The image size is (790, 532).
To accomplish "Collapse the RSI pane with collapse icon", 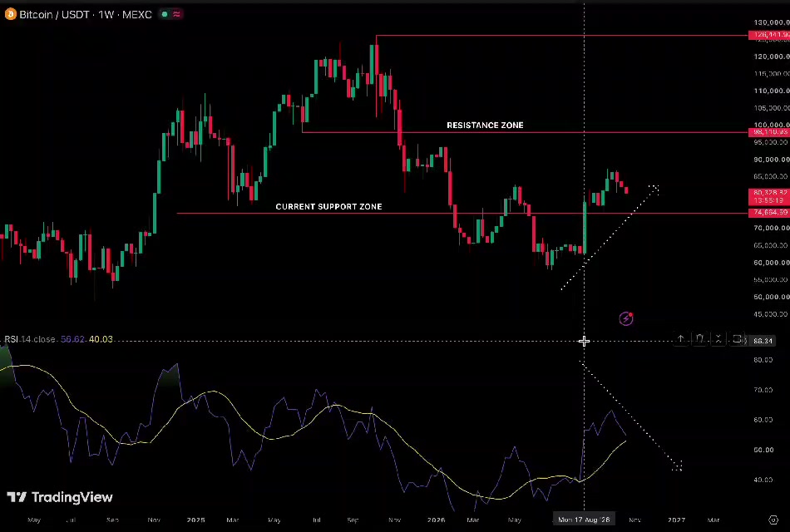I will [718, 339].
